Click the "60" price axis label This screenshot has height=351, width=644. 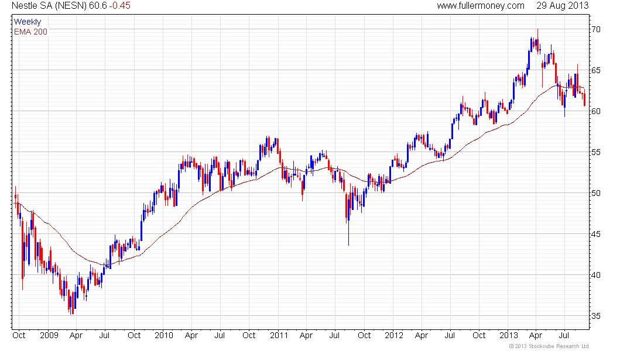pyautogui.click(x=595, y=111)
